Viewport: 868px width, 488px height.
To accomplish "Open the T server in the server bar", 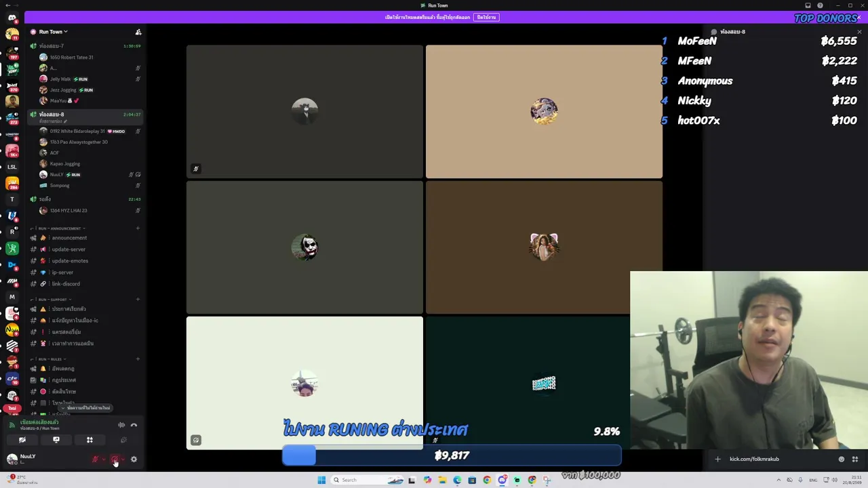I will (12, 199).
